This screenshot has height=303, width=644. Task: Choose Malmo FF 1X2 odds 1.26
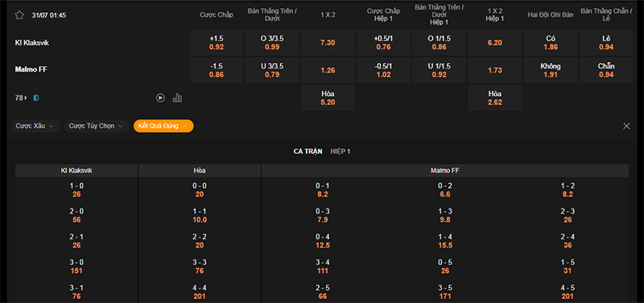tap(328, 70)
